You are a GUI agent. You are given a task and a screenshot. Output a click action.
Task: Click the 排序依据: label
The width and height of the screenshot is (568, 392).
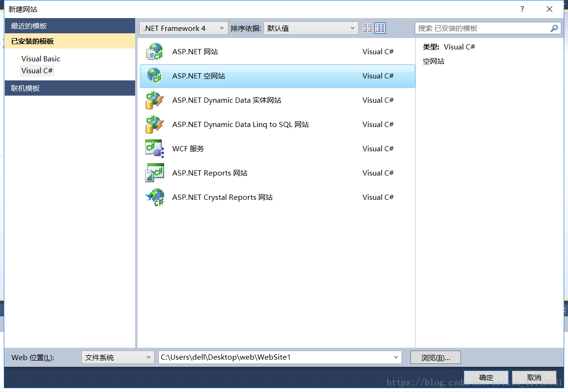click(x=245, y=28)
